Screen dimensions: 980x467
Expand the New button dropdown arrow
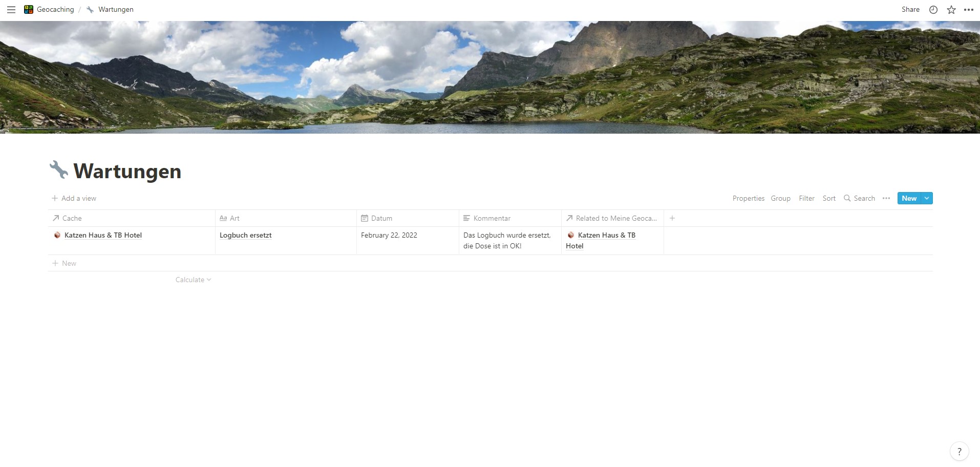[927, 198]
